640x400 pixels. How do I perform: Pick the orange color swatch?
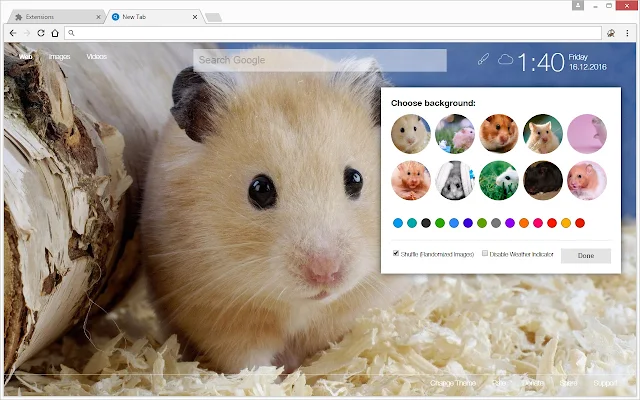[x=524, y=223]
